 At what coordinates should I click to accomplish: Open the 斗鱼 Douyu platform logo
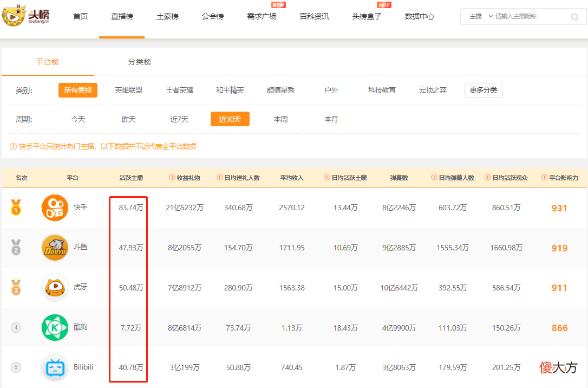click(x=55, y=248)
